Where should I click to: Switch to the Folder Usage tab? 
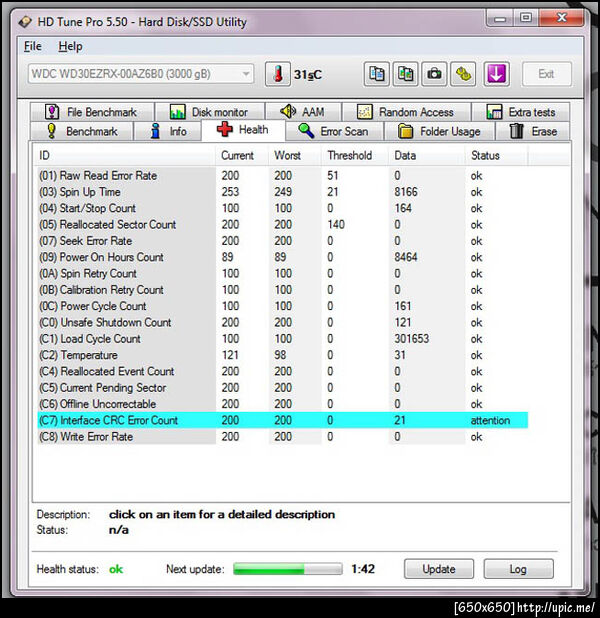[x=439, y=131]
